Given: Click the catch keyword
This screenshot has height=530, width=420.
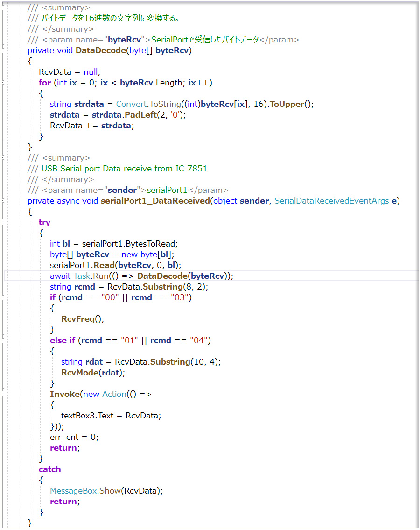Looking at the screenshot, I should click(x=49, y=469).
